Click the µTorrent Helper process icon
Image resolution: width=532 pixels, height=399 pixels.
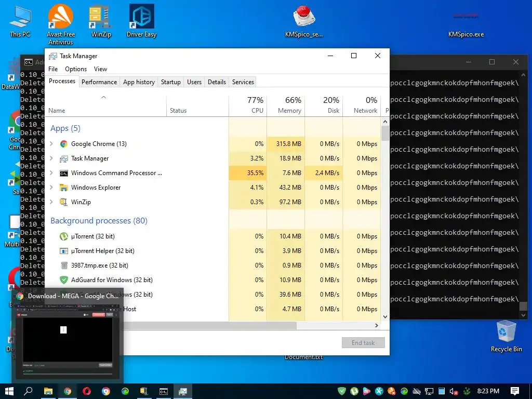[x=63, y=251]
